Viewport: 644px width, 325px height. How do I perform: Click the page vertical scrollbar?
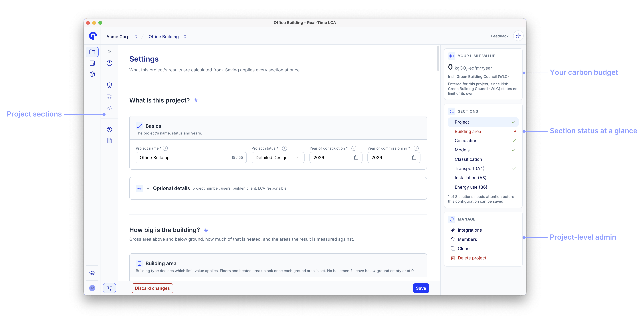[x=438, y=58]
